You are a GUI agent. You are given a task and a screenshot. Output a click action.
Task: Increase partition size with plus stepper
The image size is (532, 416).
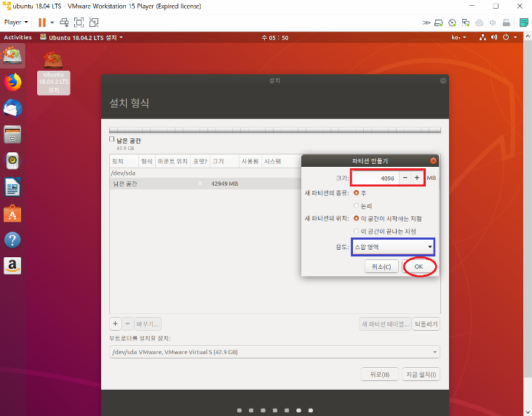click(417, 178)
